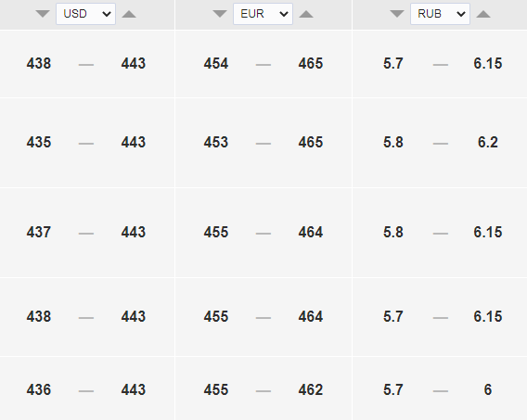Open the EUR currency dropdown

pyautogui.click(x=263, y=14)
